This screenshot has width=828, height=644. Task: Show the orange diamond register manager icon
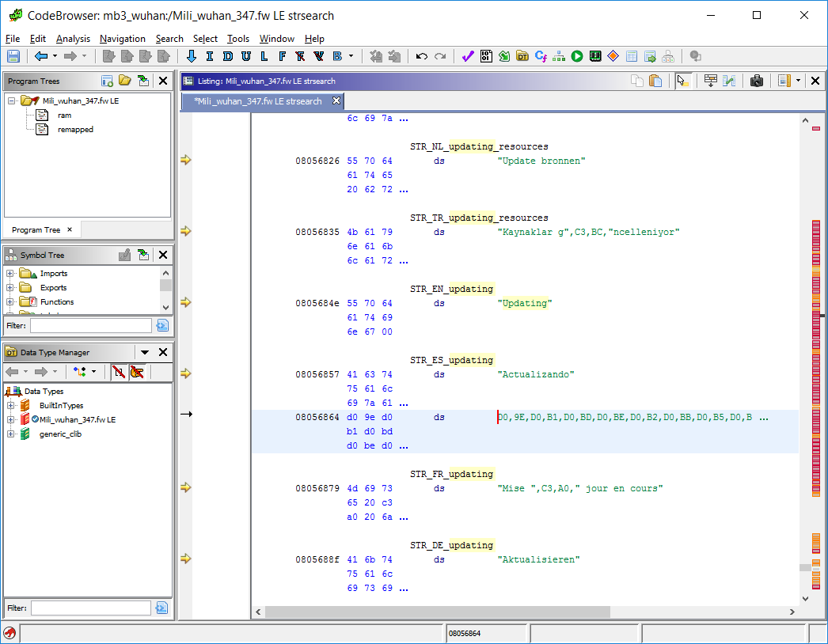tap(613, 56)
